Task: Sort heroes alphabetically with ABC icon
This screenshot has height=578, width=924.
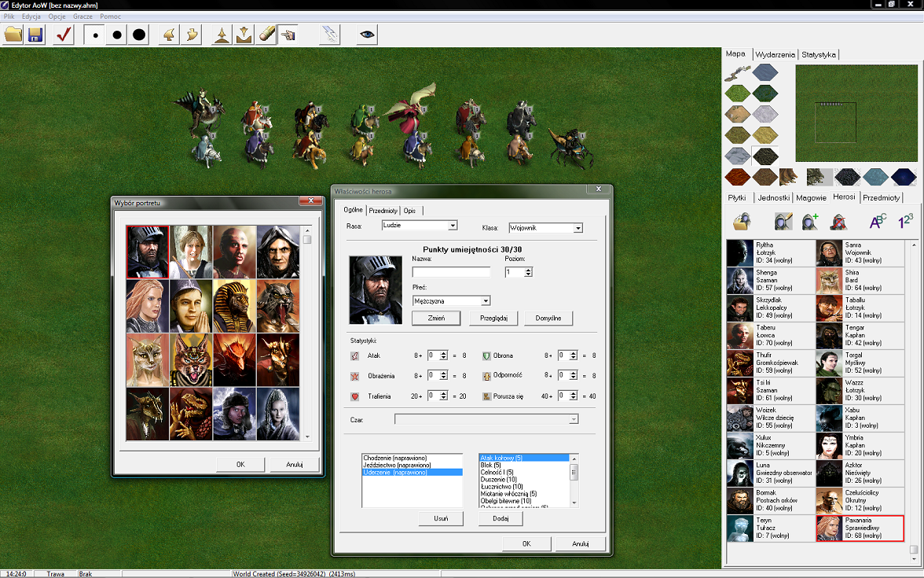Action: (878, 222)
